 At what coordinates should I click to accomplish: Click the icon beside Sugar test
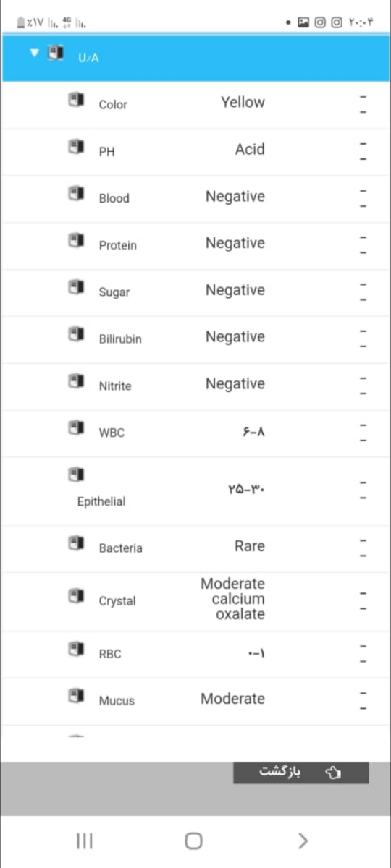click(x=75, y=288)
